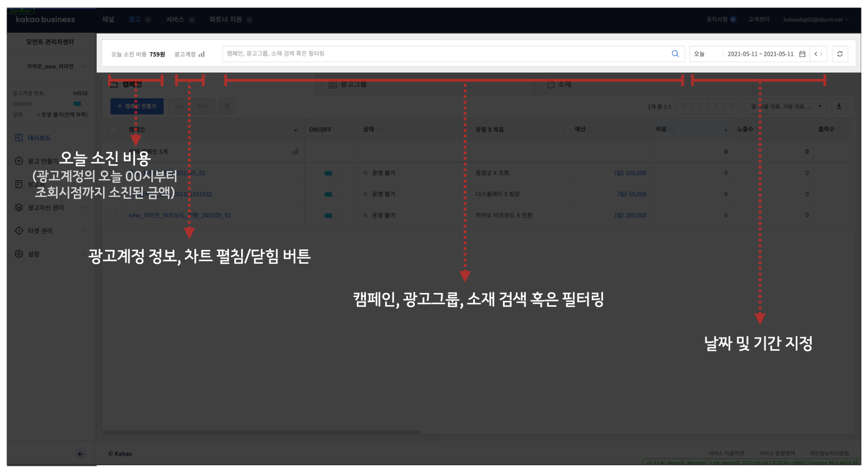Click the chart icon in total campaigns row
Screen dimensions: 868x471
295,152
